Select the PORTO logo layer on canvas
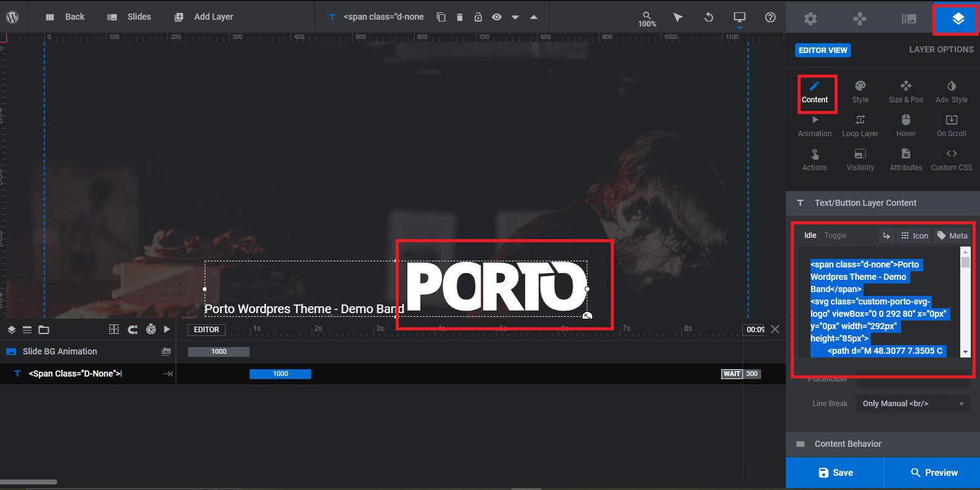980x490 pixels. (497, 287)
